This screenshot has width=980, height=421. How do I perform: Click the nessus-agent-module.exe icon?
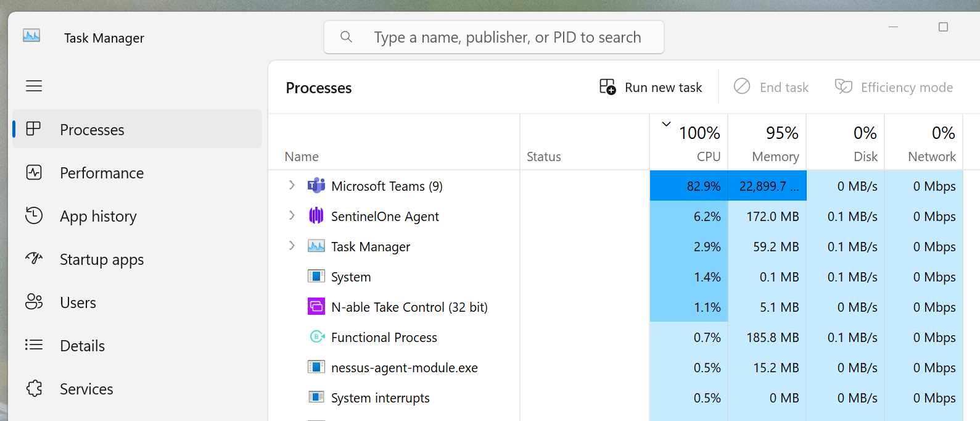316,367
